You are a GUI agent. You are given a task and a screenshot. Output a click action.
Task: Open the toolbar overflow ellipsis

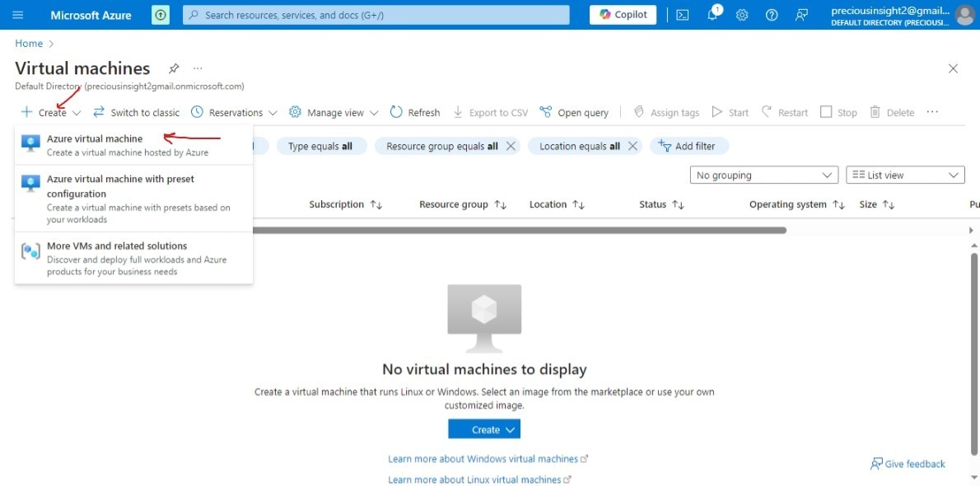[x=932, y=112]
